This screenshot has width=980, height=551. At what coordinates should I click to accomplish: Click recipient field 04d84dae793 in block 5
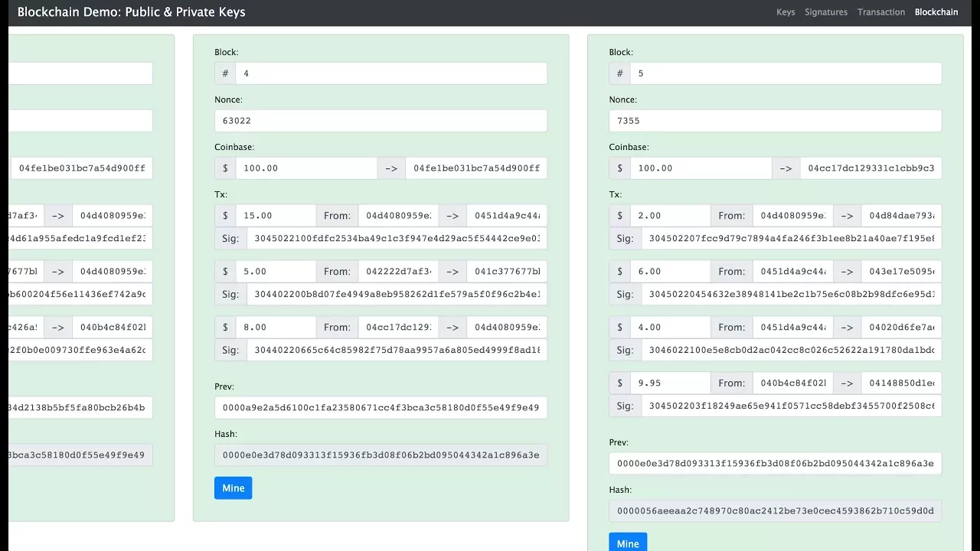pyautogui.click(x=901, y=216)
